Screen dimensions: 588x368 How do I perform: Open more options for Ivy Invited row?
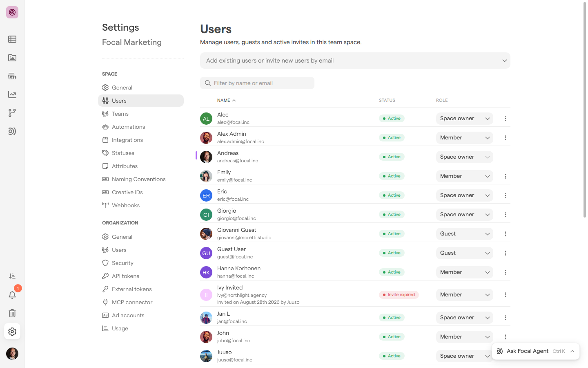506,295
